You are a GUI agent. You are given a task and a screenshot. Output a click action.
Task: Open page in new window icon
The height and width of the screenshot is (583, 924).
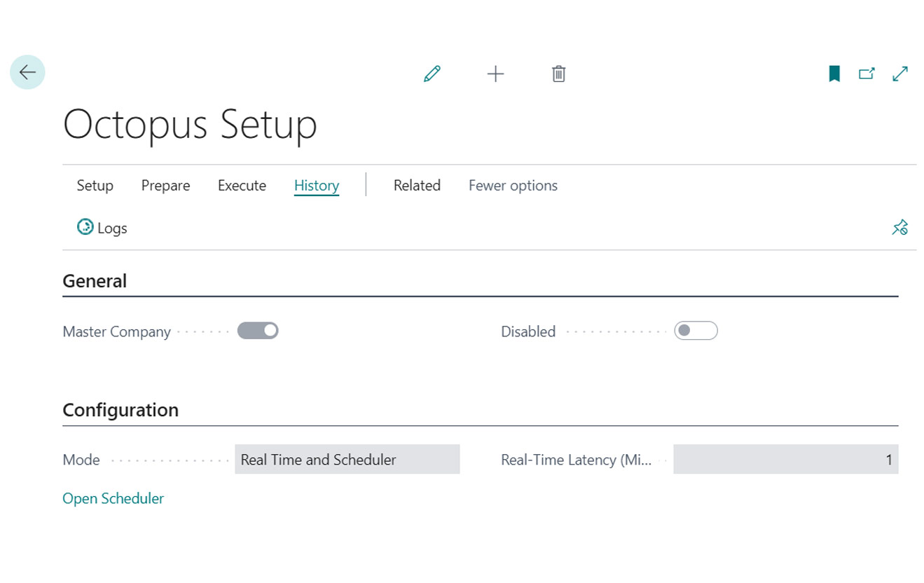[x=867, y=74]
